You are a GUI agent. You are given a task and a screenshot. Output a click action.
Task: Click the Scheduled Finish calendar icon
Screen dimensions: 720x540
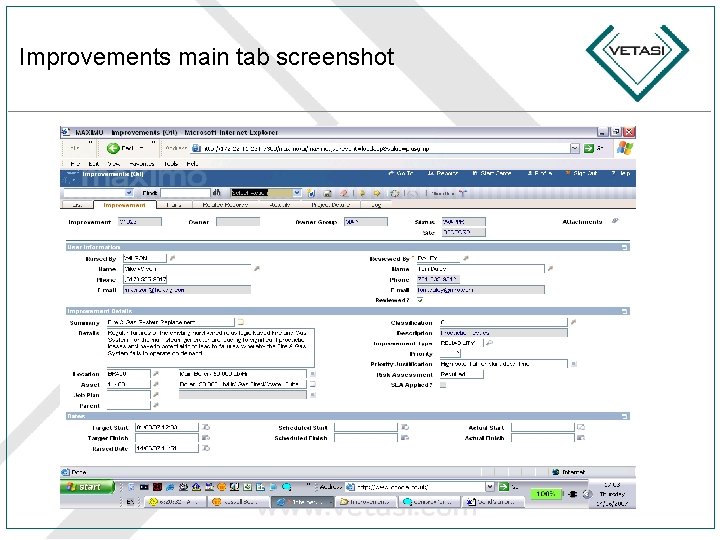(x=405, y=438)
